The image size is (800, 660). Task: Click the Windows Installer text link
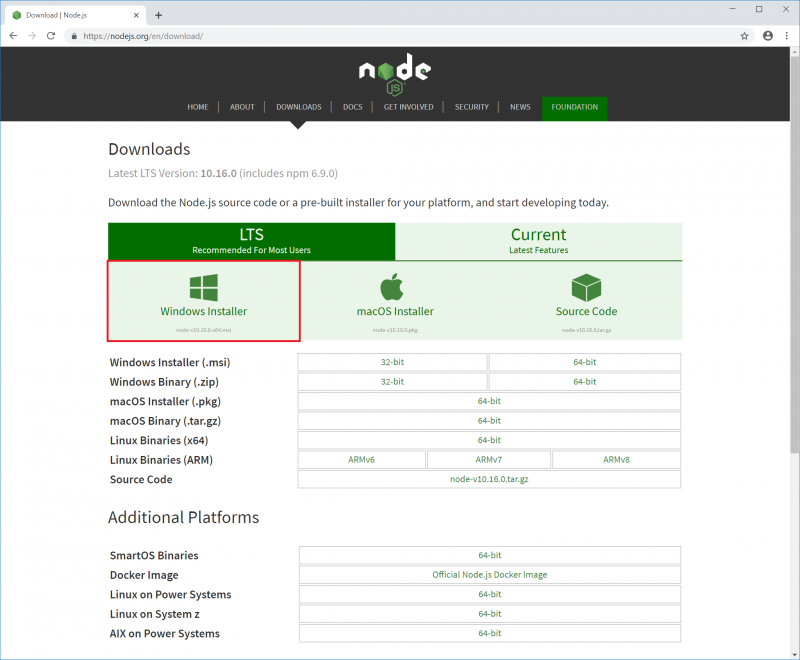[x=204, y=311]
